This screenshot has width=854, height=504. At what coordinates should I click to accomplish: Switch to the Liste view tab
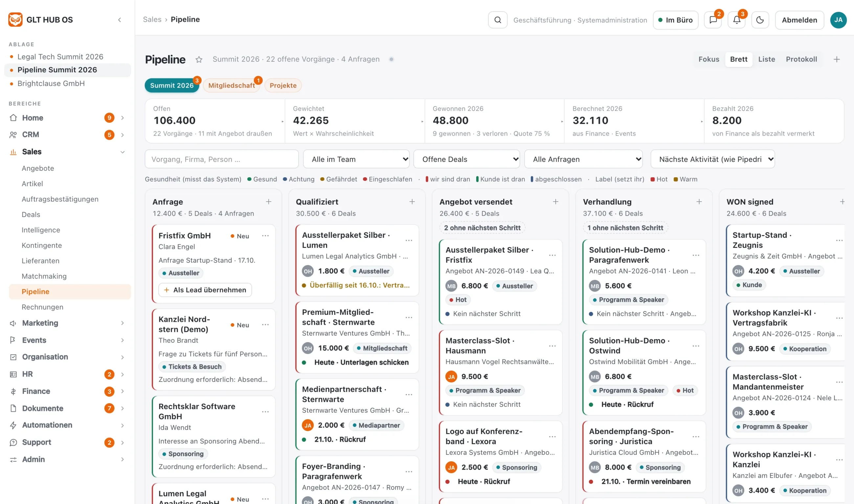coord(766,59)
